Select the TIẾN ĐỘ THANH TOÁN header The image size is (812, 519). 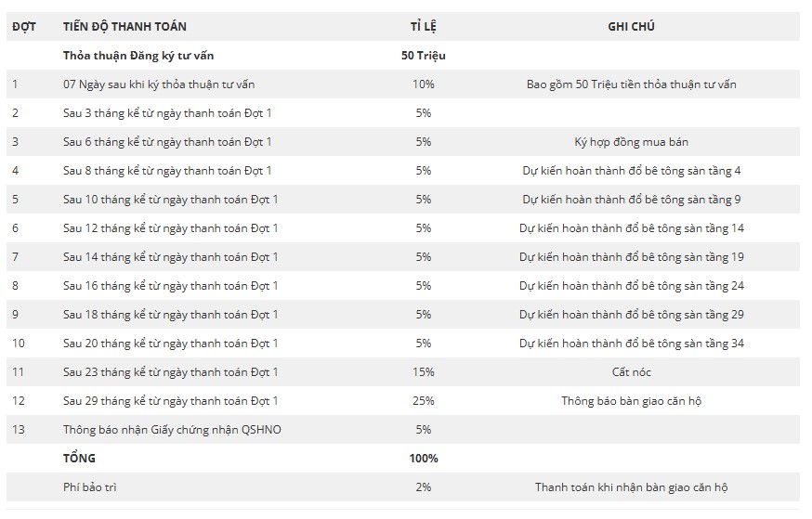click(x=124, y=26)
